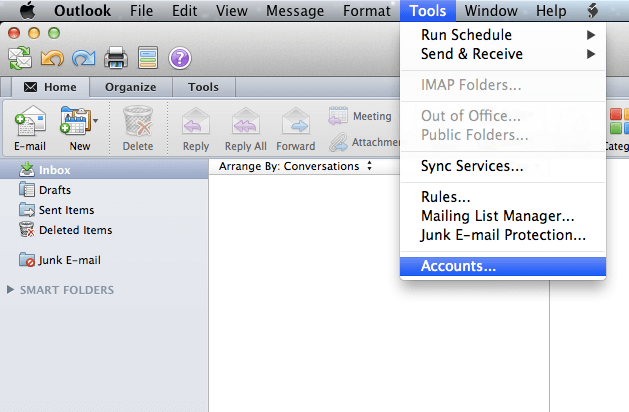
Task: Click the yellow minimize window button
Action: click(34, 33)
